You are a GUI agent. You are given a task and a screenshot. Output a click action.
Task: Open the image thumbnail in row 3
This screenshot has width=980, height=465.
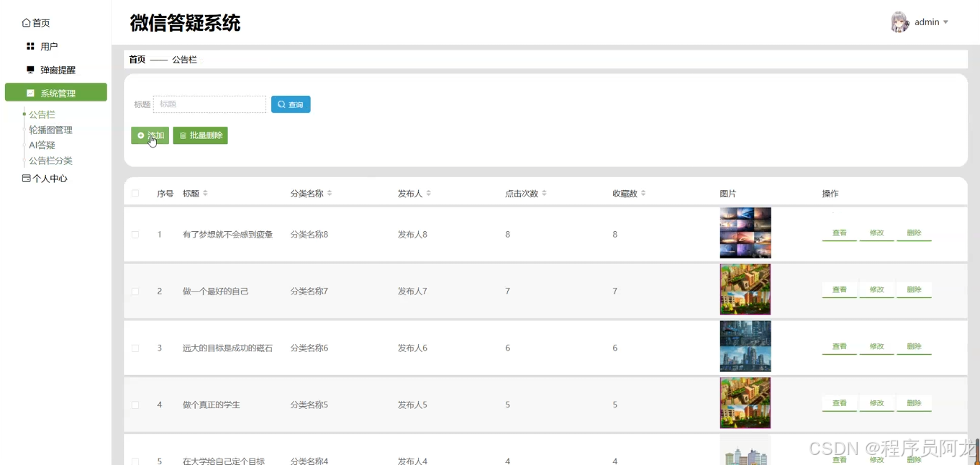pyautogui.click(x=745, y=346)
